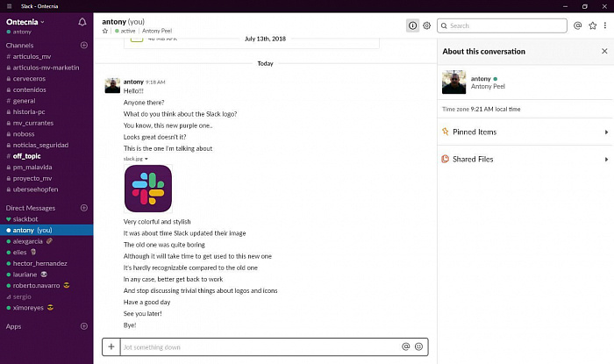Click the Apps section header
The image size is (614, 364).
(13, 326)
